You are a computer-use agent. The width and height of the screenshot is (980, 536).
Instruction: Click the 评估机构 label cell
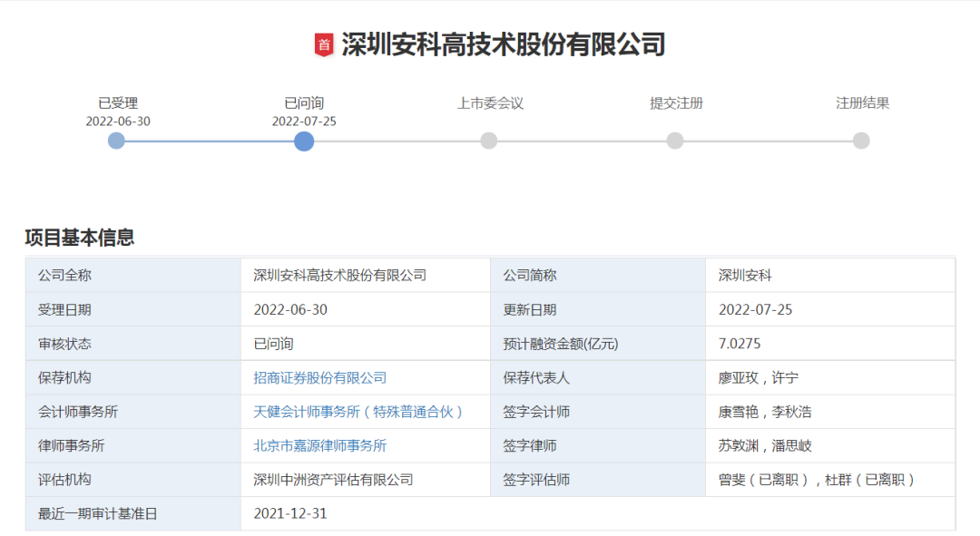(x=132, y=480)
